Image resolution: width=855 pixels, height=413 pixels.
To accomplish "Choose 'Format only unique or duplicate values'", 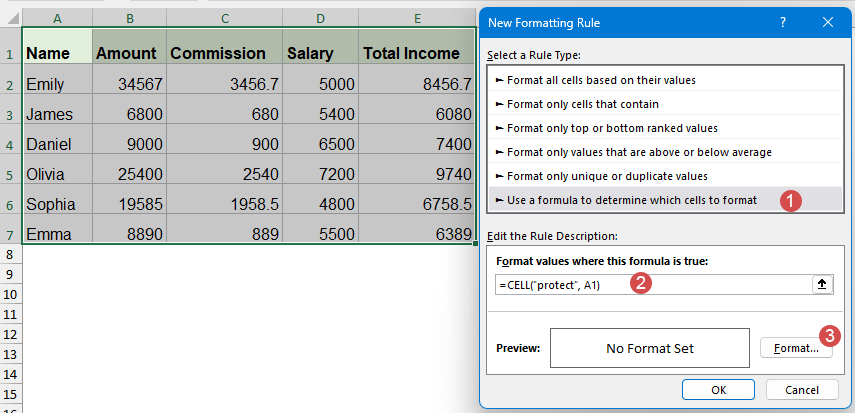I will [606, 176].
